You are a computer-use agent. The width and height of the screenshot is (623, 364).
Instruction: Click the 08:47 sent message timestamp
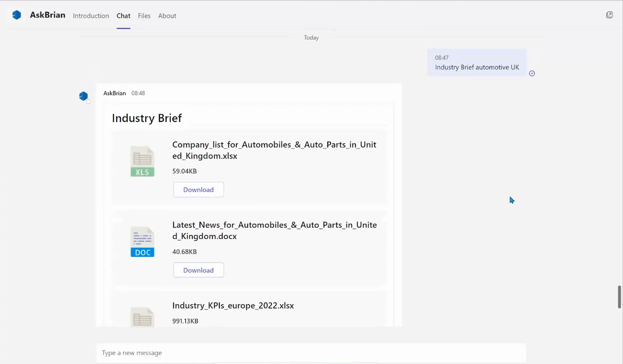click(x=442, y=58)
